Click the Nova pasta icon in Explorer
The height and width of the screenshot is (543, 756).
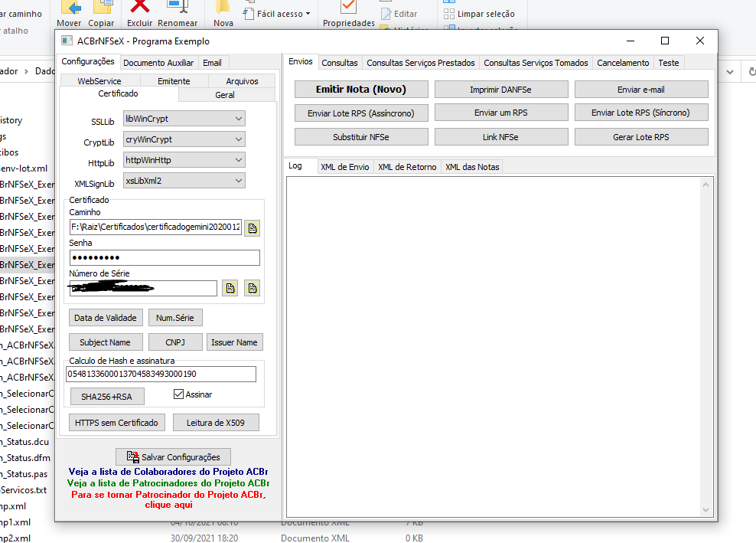(x=223, y=7)
